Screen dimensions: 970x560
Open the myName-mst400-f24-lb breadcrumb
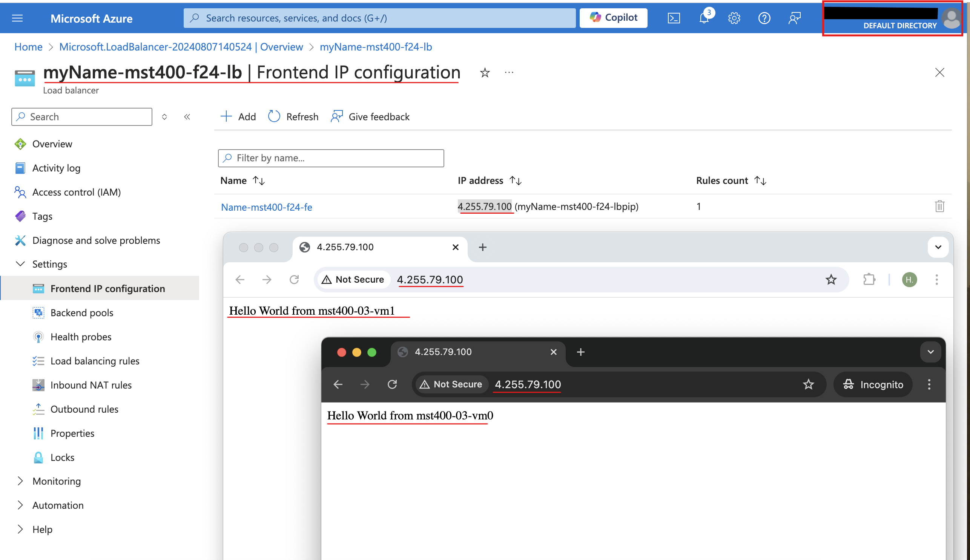376,47
